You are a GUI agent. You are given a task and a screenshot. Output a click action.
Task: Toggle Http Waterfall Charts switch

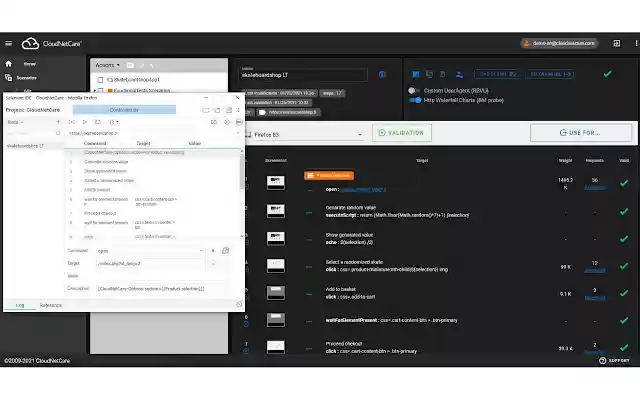pyautogui.click(x=415, y=100)
